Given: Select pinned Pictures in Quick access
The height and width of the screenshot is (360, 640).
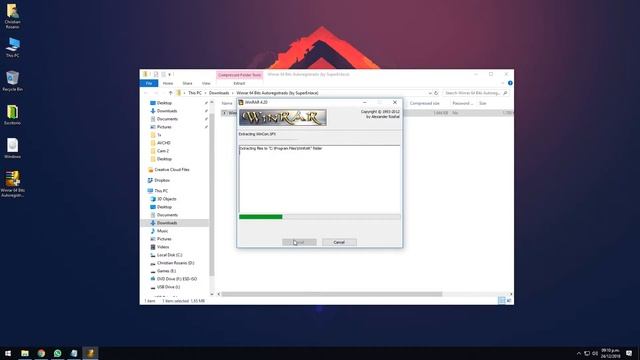Looking at the screenshot, I should 164,127.
